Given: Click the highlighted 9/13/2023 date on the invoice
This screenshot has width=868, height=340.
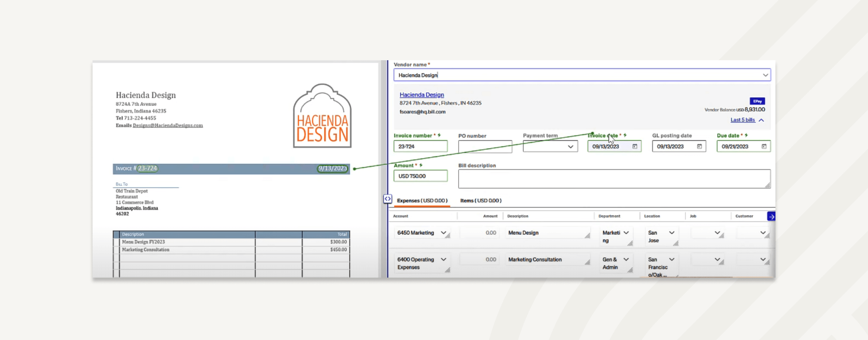Looking at the screenshot, I should [332, 168].
